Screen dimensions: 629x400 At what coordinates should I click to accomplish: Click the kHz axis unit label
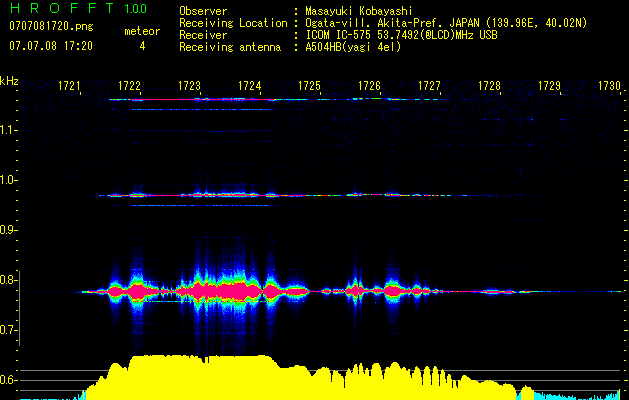point(9,81)
